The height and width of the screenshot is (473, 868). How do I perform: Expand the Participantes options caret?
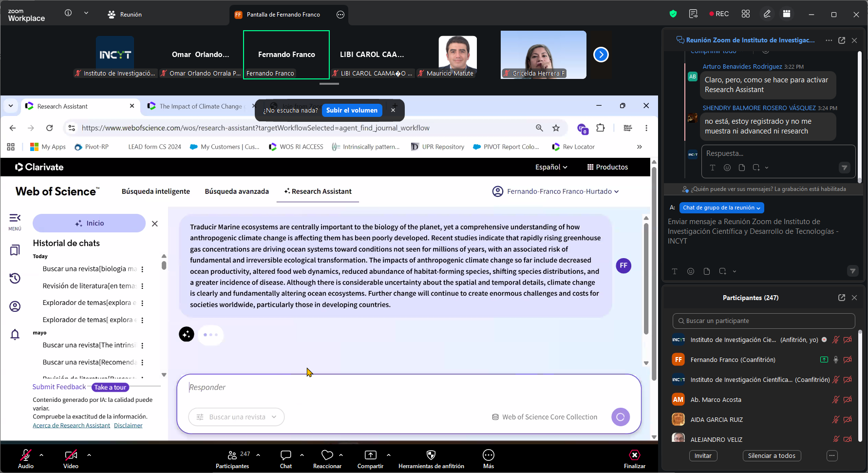[258, 455]
